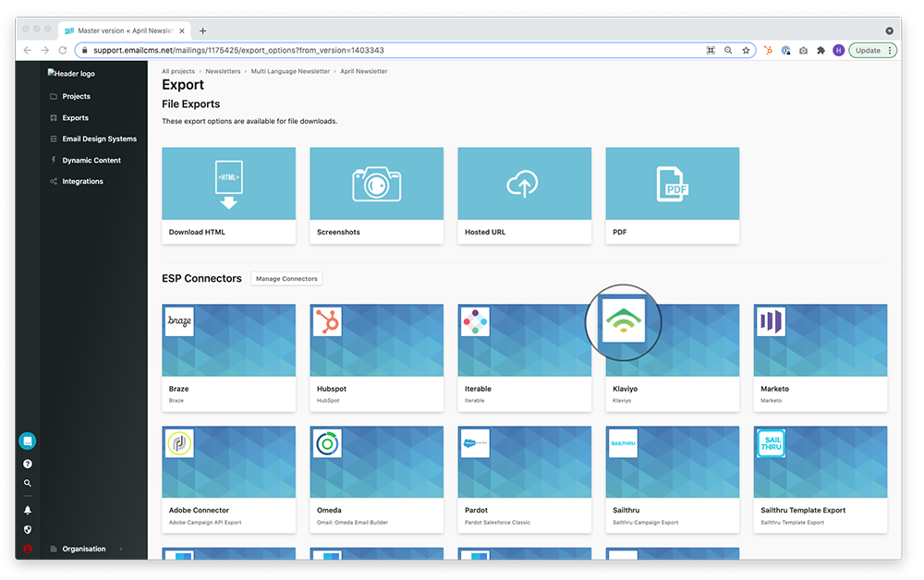Open the purple H profile avatar

839,51
